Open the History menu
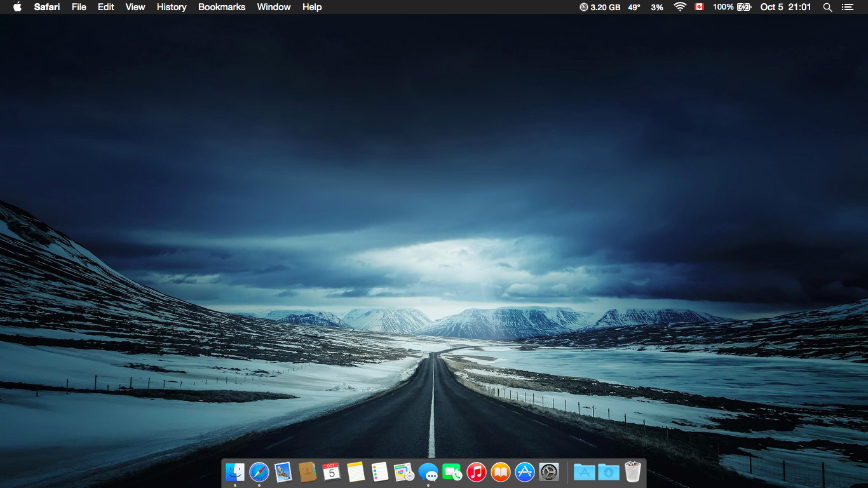 tap(172, 7)
